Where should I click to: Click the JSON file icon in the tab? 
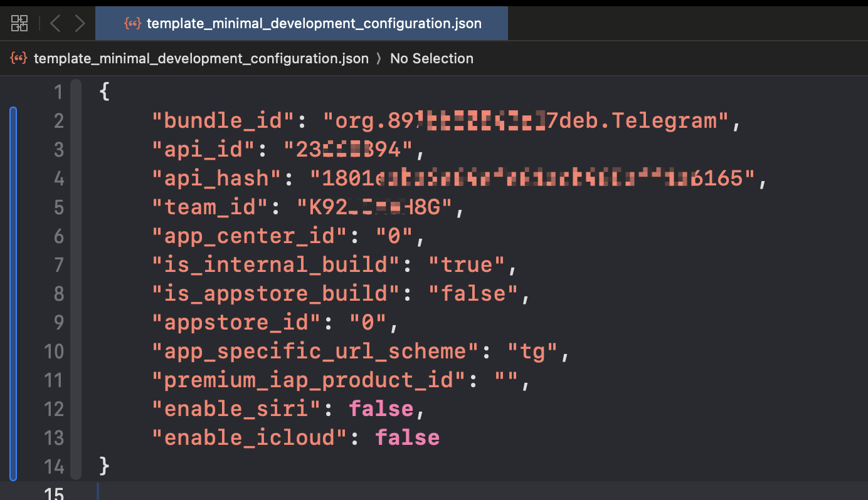pyautogui.click(x=132, y=24)
